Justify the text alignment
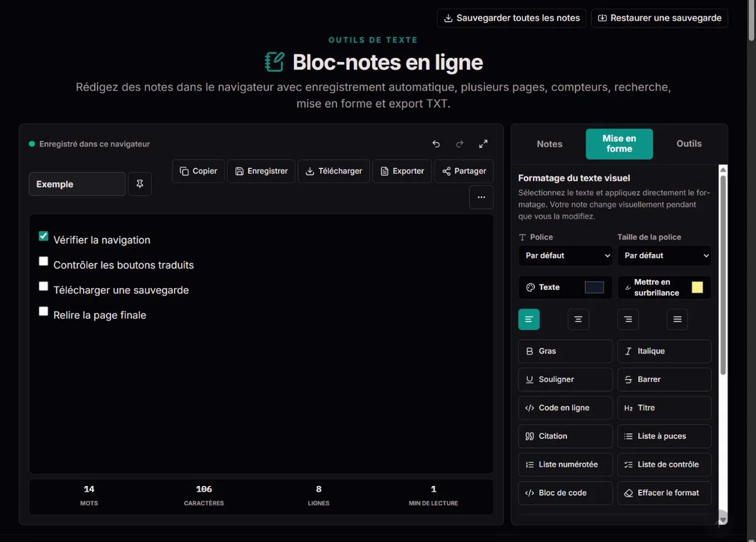756x542 pixels. [677, 320]
